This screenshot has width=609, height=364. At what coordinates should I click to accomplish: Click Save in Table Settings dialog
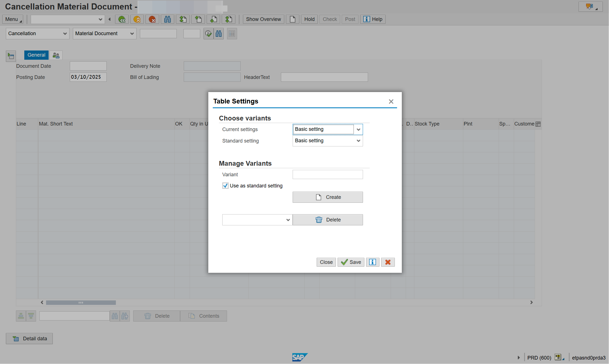pos(351,262)
